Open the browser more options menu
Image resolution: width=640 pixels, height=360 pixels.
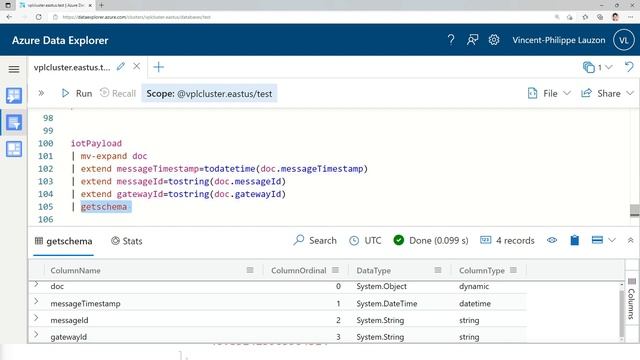coord(631,17)
